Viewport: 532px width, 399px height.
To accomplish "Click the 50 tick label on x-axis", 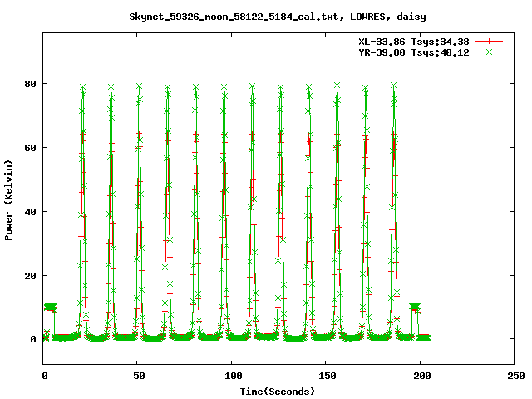I will [x=138, y=376].
